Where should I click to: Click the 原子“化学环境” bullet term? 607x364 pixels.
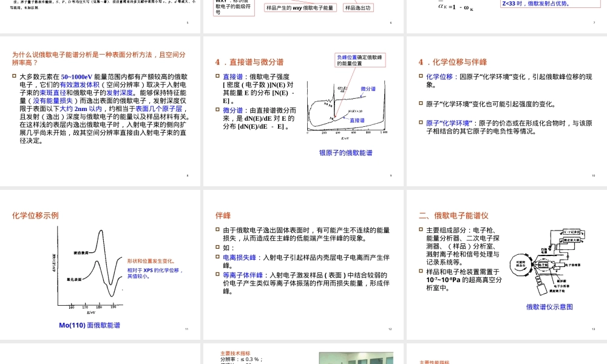449,123
